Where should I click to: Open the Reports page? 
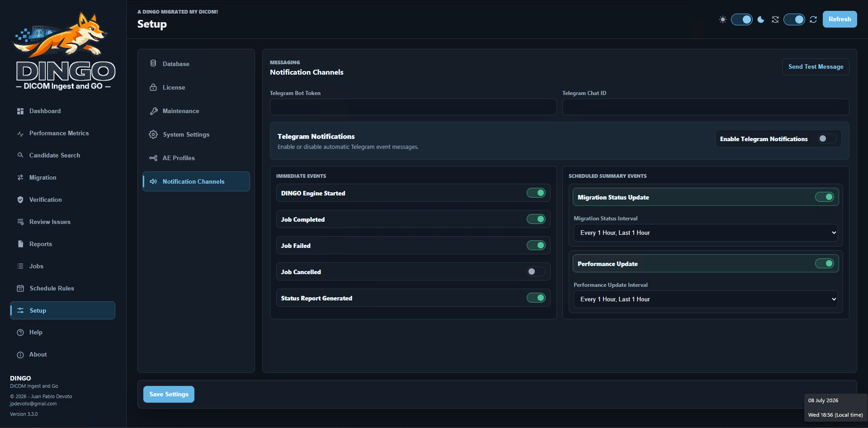pyautogui.click(x=63, y=244)
